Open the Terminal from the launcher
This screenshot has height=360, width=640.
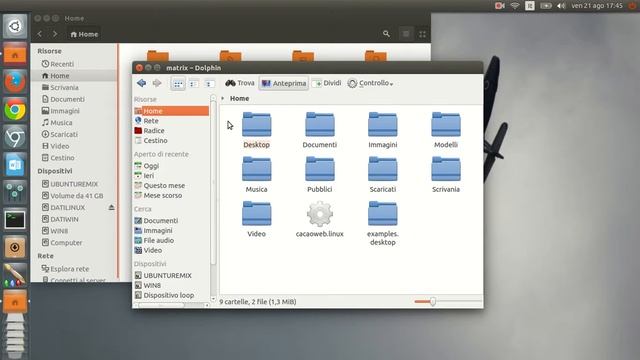[x=15, y=220]
